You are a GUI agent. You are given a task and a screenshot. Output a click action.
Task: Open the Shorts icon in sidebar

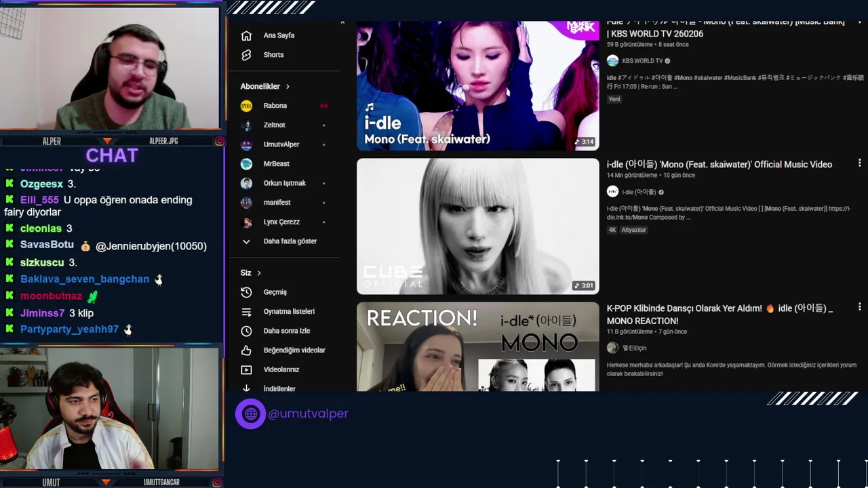[246, 55]
